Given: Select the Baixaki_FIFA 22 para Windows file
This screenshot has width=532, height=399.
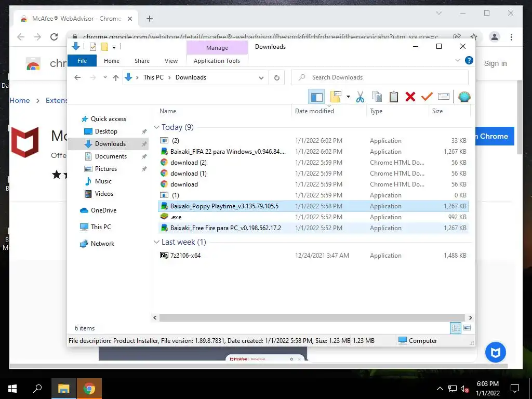Looking at the screenshot, I should [313, 151].
